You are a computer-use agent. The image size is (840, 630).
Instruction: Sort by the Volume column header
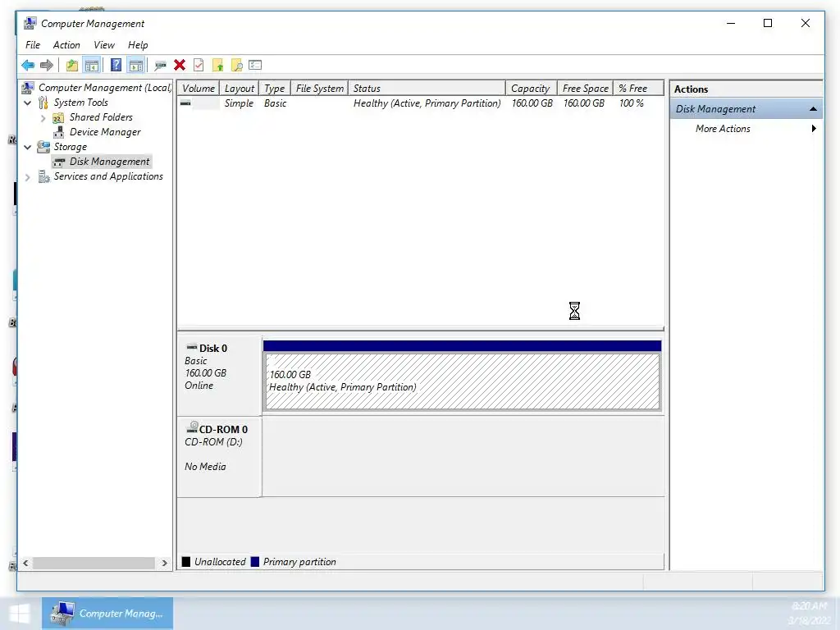(199, 89)
